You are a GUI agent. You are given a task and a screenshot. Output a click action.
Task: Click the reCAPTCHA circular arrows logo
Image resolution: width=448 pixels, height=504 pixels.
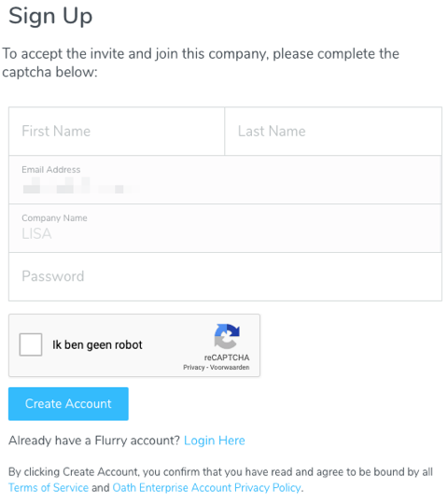(x=227, y=336)
